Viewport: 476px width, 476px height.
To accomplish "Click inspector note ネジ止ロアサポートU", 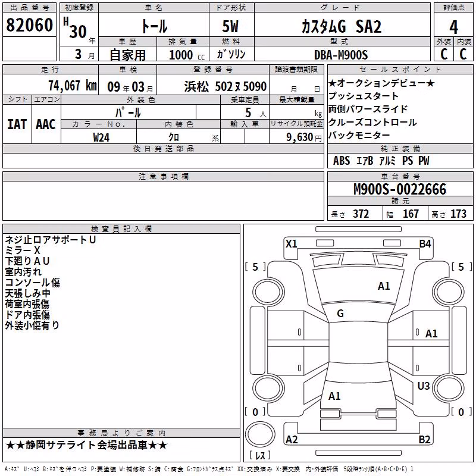I will click(51, 240).
